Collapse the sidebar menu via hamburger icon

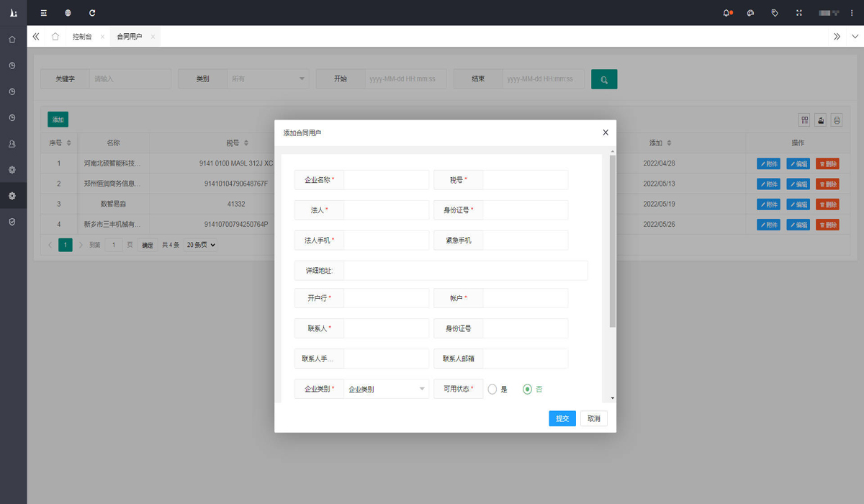pyautogui.click(x=44, y=13)
